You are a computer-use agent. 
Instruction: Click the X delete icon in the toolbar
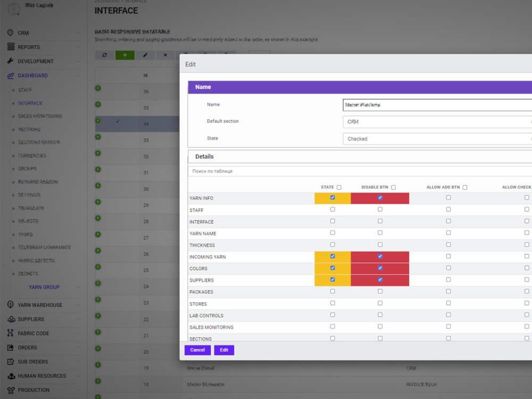165,55
